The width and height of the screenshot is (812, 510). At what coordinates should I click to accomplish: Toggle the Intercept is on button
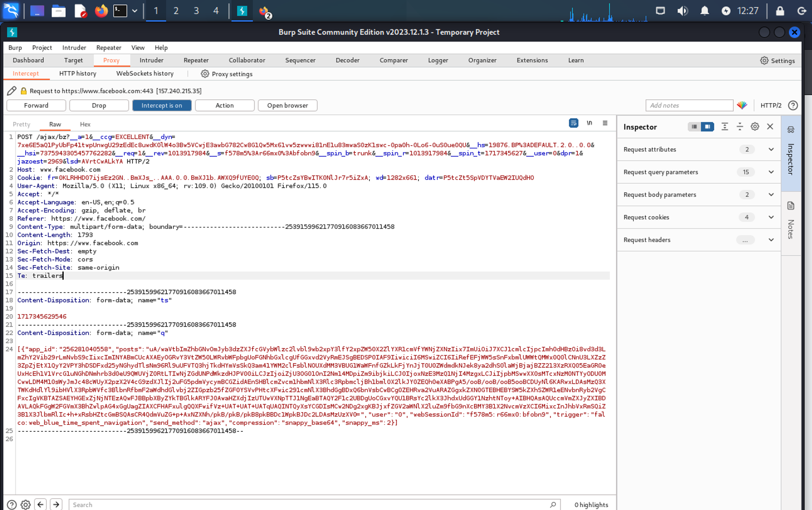click(x=162, y=105)
